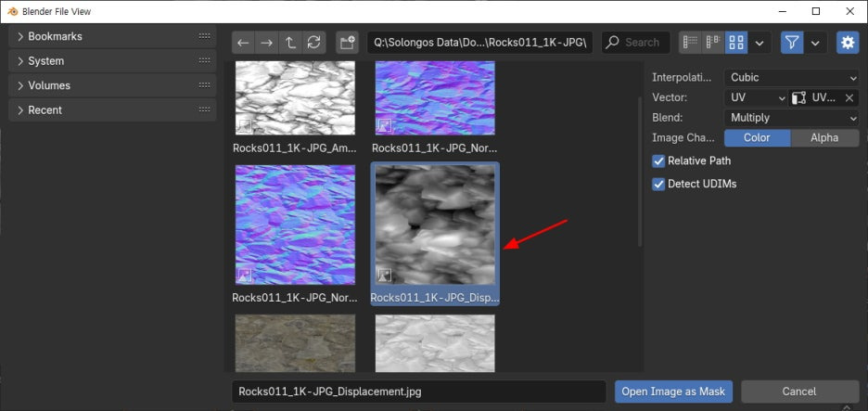The width and height of the screenshot is (868, 411).
Task: Open the Interpolation dropdown set to Cubic
Action: [x=792, y=78]
